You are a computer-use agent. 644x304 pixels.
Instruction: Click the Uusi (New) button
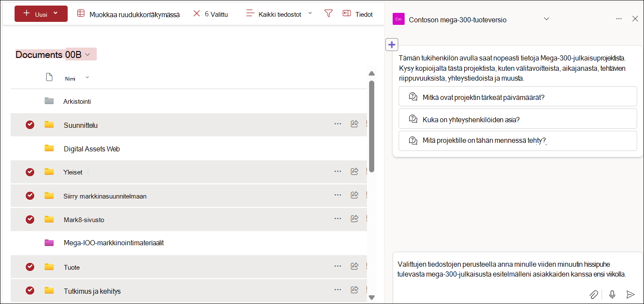pyautogui.click(x=41, y=14)
